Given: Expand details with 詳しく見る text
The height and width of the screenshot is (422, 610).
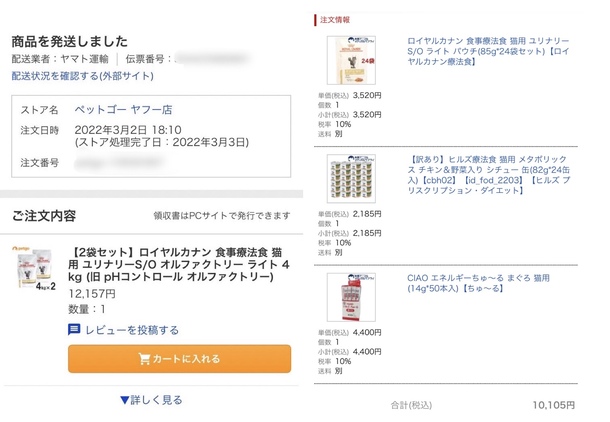Looking at the screenshot, I should click(x=158, y=400).
